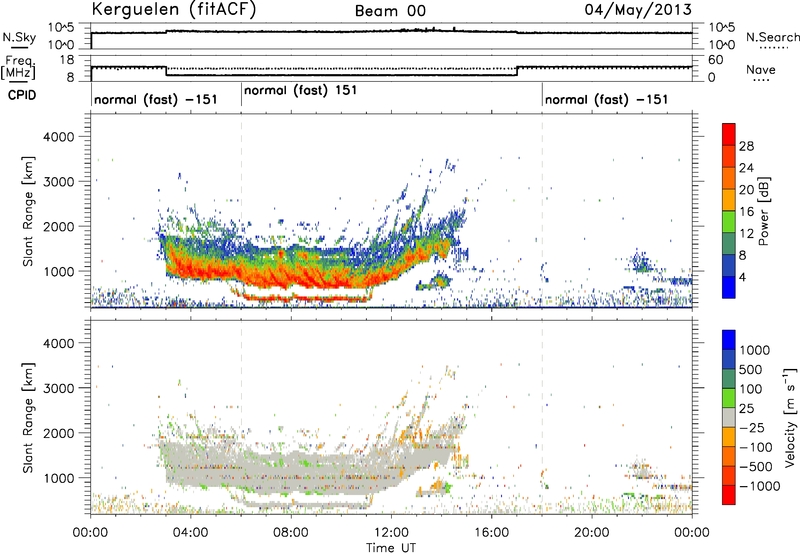Click the '20:00' time tick label
The width and height of the screenshot is (800, 554).
[591, 533]
